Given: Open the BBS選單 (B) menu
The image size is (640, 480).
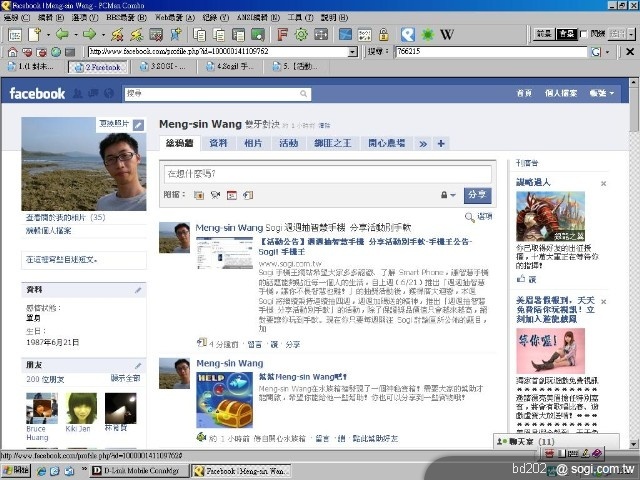Looking at the screenshot, I should 126,18.
